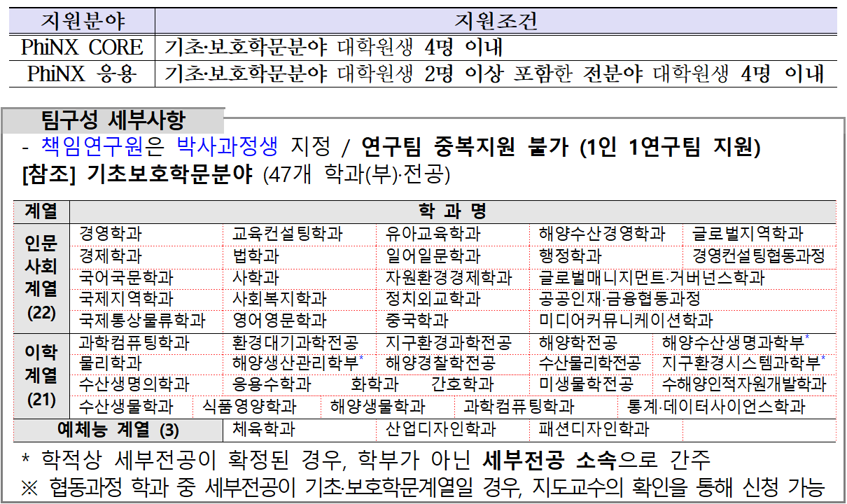This screenshot has width=847, height=504.
Task: Select the PhiNX 응용 row label
Action: (x=83, y=74)
